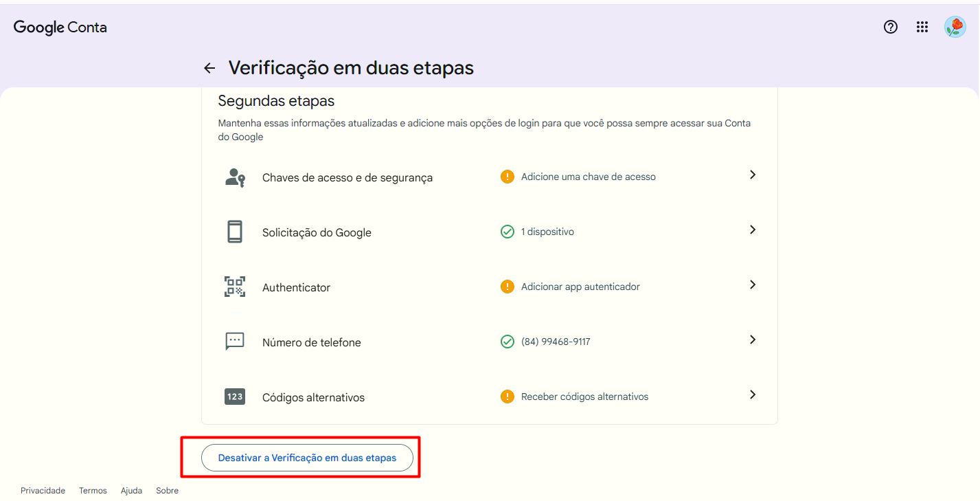Open the help question mark icon
This screenshot has height=501, width=980.
[891, 27]
